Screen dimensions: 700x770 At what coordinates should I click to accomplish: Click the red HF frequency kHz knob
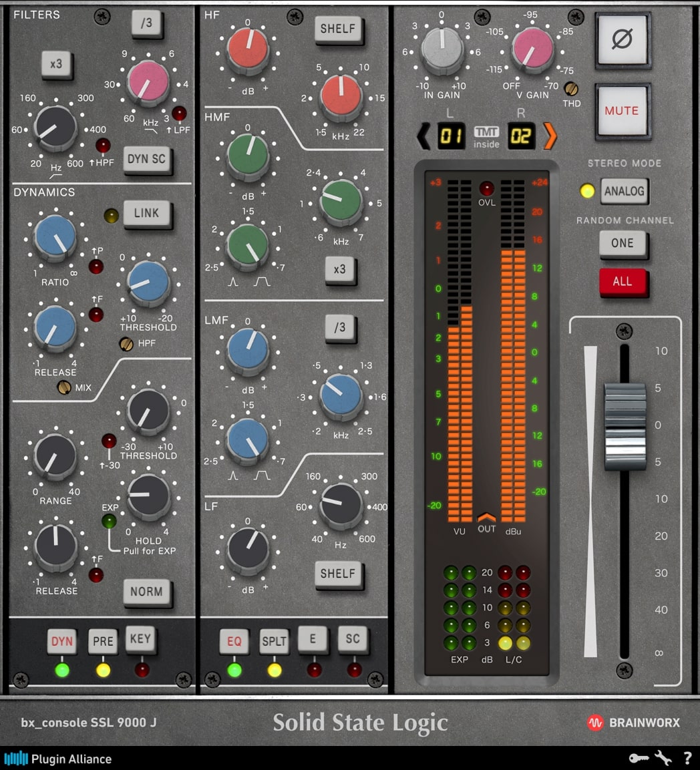pyautogui.click(x=341, y=97)
